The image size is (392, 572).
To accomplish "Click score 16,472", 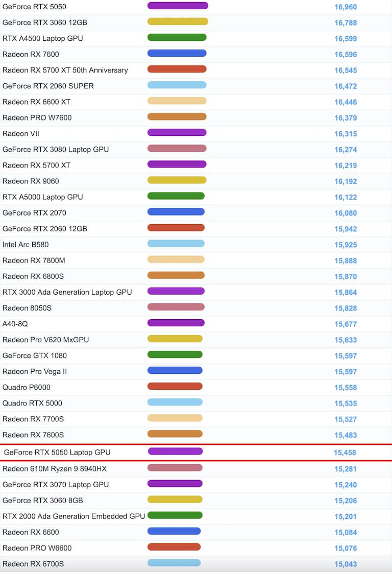I will (346, 86).
